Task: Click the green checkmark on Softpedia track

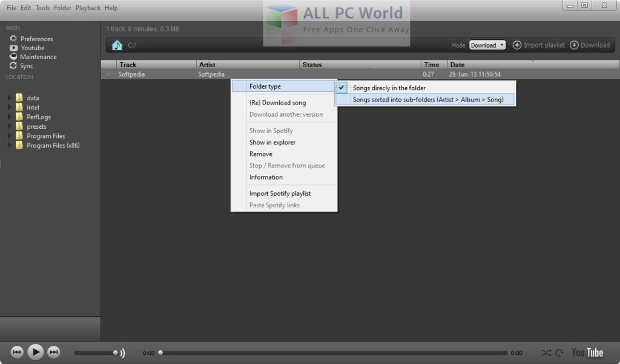Action: [109, 74]
